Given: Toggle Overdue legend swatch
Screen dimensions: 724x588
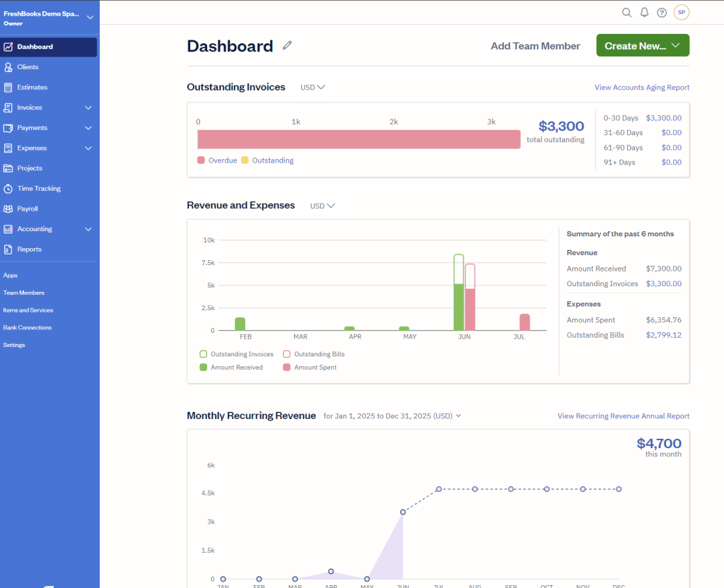Looking at the screenshot, I should (x=201, y=160).
